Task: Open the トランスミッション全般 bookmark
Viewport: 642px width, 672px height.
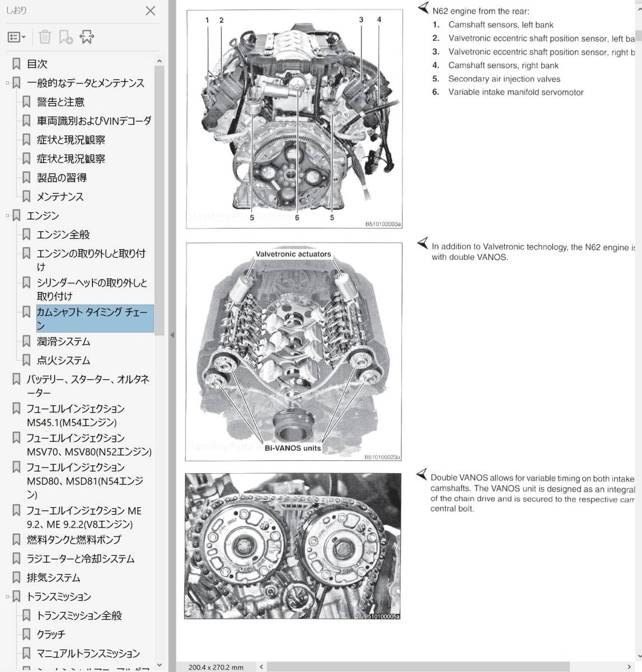Action: click(x=79, y=616)
